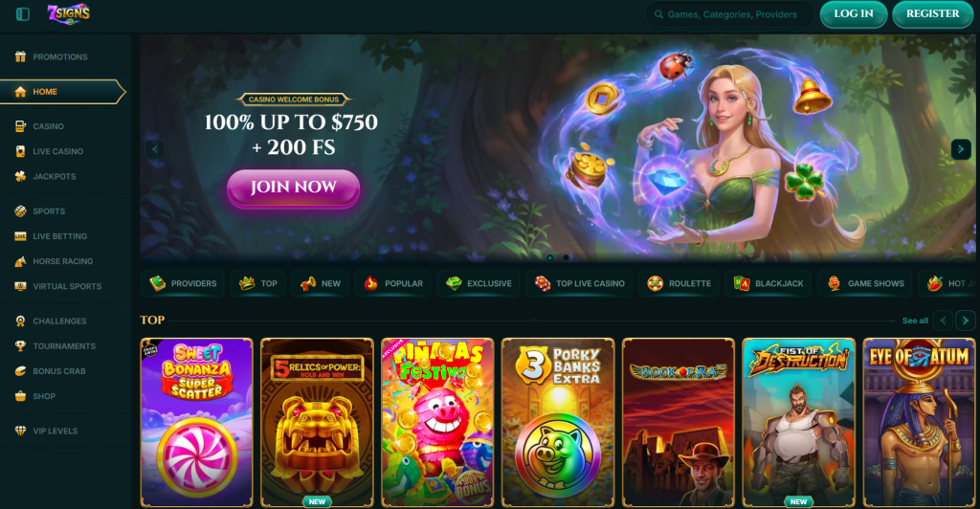Click the LOG IN button
This screenshot has height=509, width=980.
pyautogui.click(x=853, y=14)
